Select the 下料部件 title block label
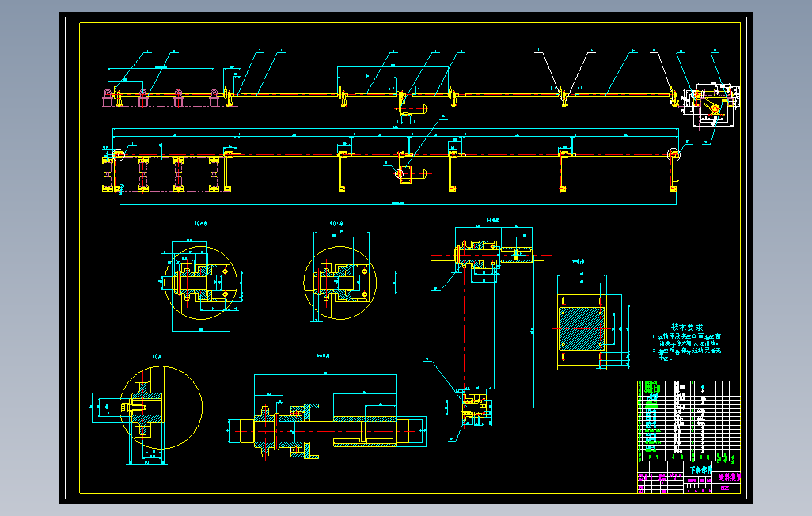Viewport: 812px width, 516px height. pyautogui.click(x=702, y=468)
